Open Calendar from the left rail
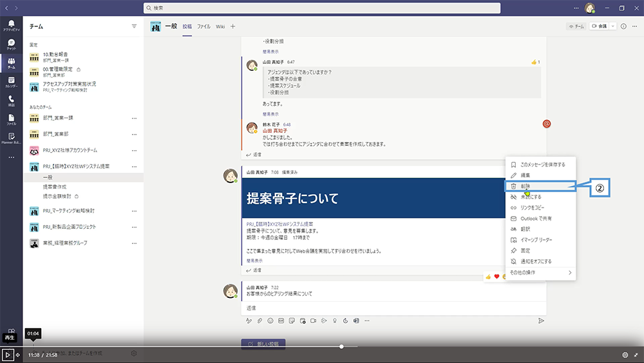Screen dimensions: 644x363 point(11,82)
